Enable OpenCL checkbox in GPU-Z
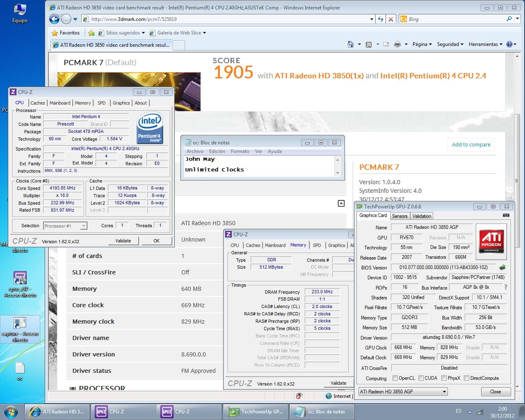This screenshot has height=420, width=525. pyautogui.click(x=395, y=378)
